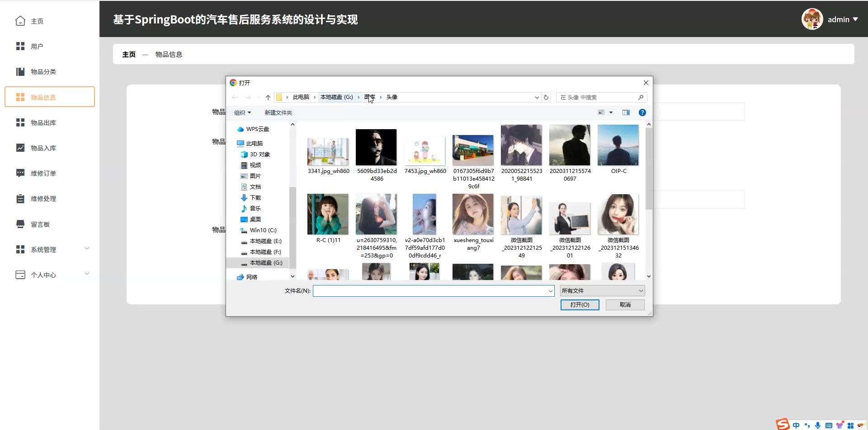The image size is (868, 430).
Task: Open the 物品入库 chart icon
Action: click(x=20, y=148)
